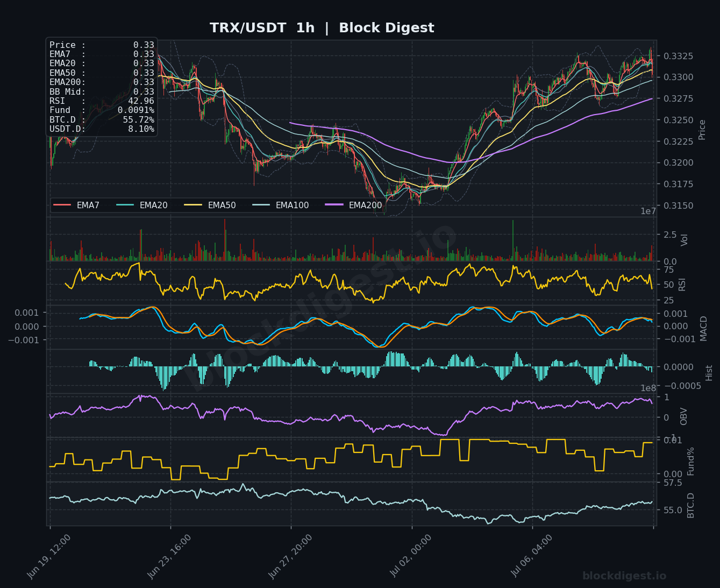
Task: Click the BTC.D 55.72% row in info box
Action: [102, 119]
